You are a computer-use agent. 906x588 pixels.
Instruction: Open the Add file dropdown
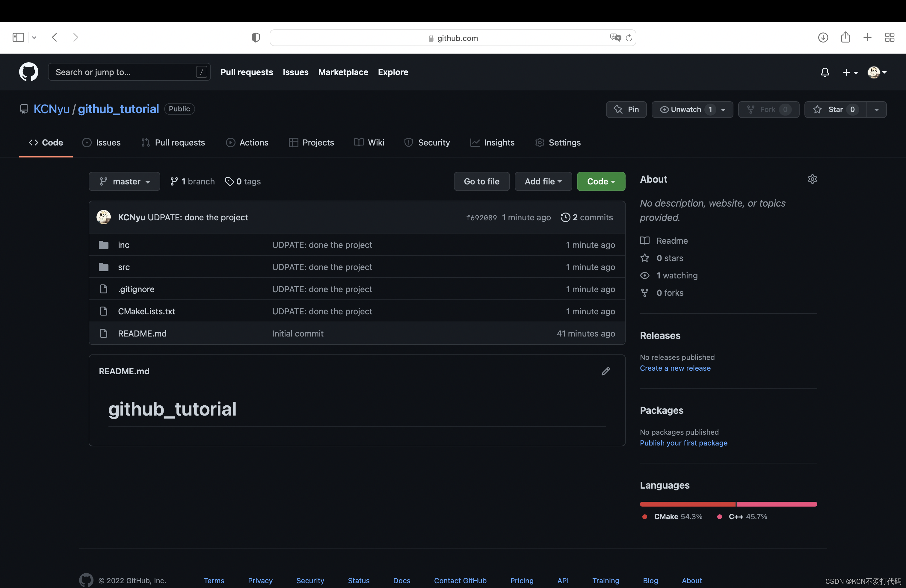tap(543, 181)
